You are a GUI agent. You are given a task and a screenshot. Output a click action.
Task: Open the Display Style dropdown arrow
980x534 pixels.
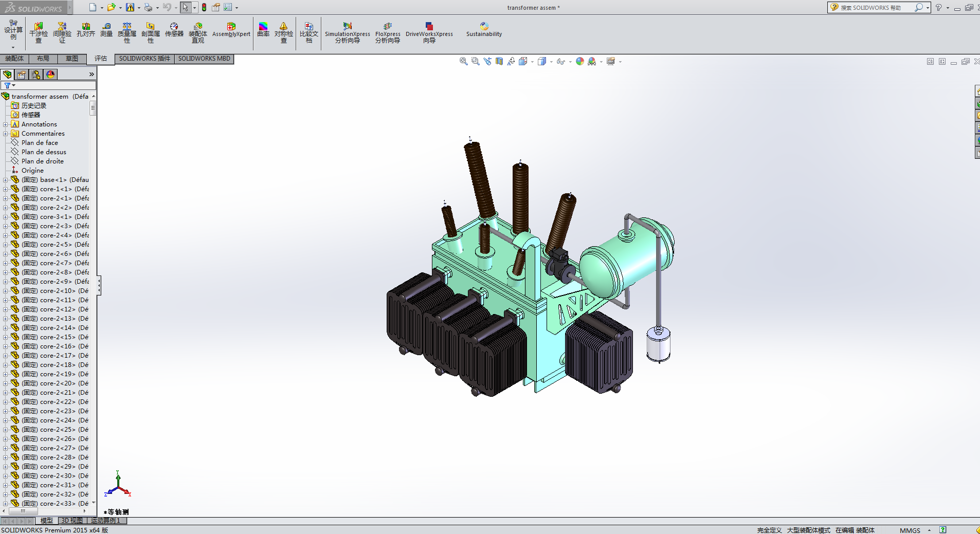551,62
